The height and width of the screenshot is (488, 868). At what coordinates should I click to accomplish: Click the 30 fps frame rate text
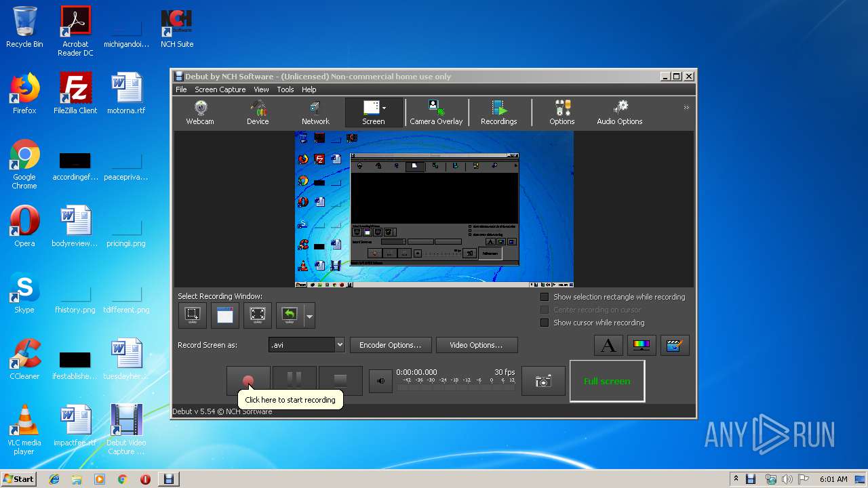(505, 372)
